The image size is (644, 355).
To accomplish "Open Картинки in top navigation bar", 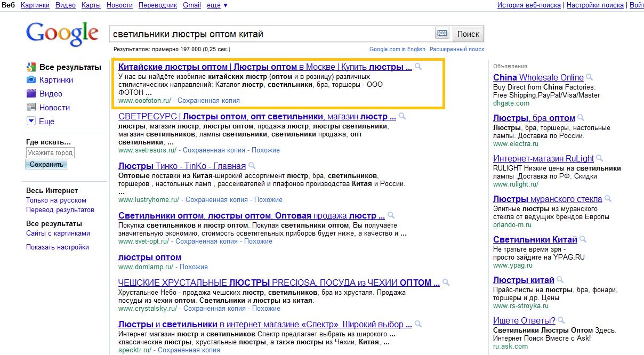I will coord(35,5).
